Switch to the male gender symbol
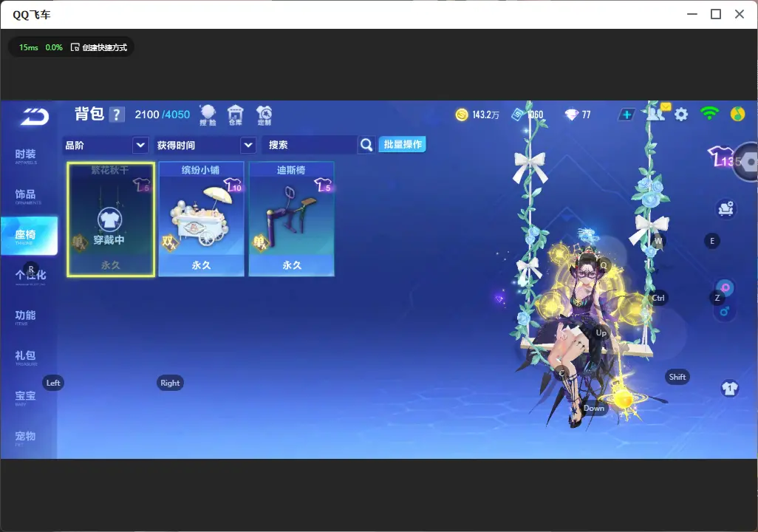The image size is (758, 532). tap(725, 311)
